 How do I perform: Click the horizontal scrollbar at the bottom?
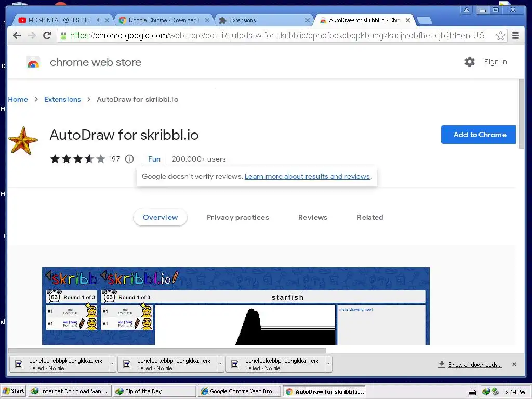[x=167, y=350]
